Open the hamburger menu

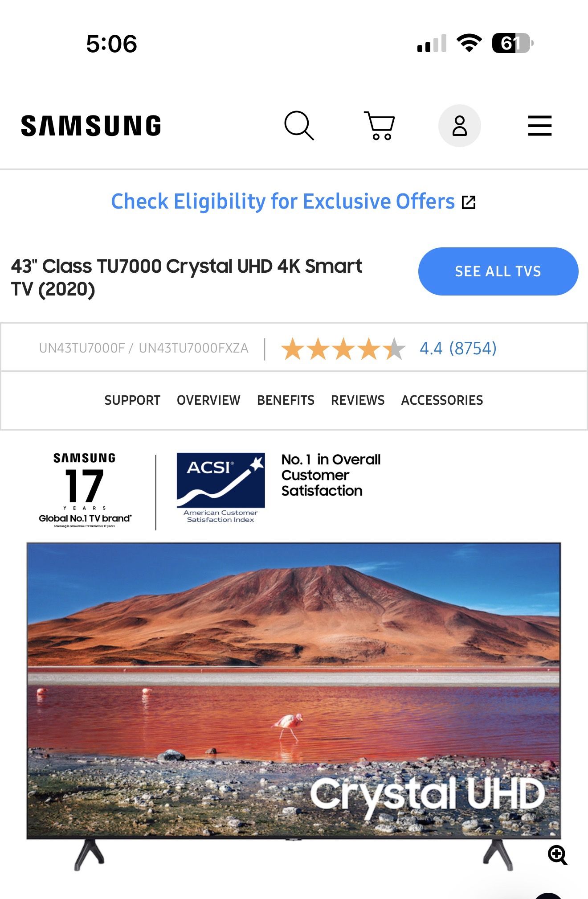(539, 126)
